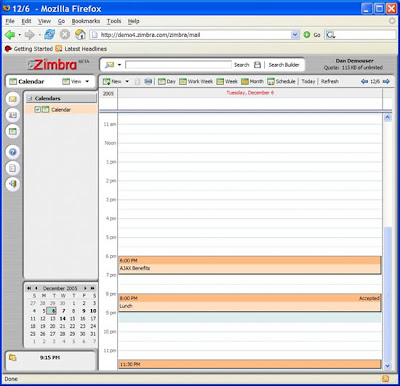Click the calendar scrollbar down arrow
This screenshot has width=400, height=386.
pyautogui.click(x=387, y=366)
